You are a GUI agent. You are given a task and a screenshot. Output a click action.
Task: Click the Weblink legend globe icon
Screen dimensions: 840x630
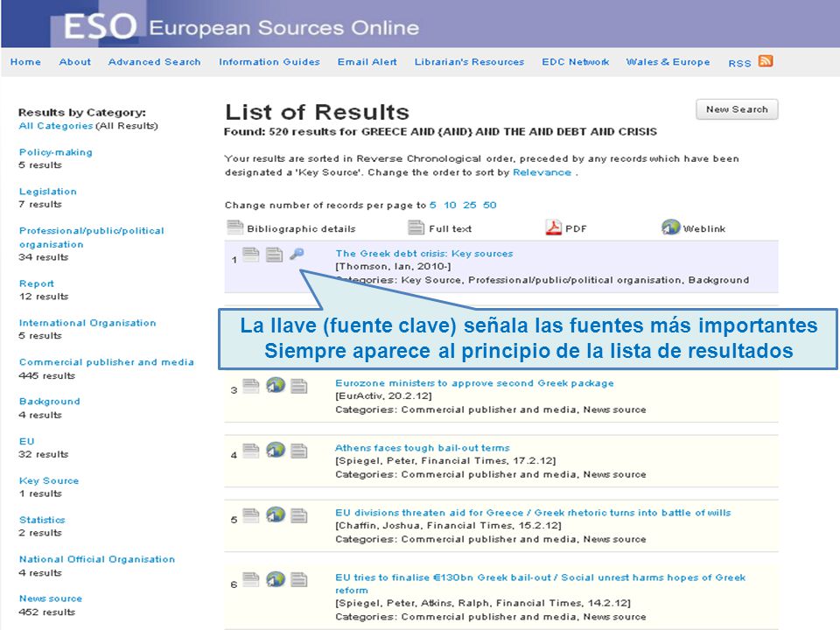(x=670, y=227)
